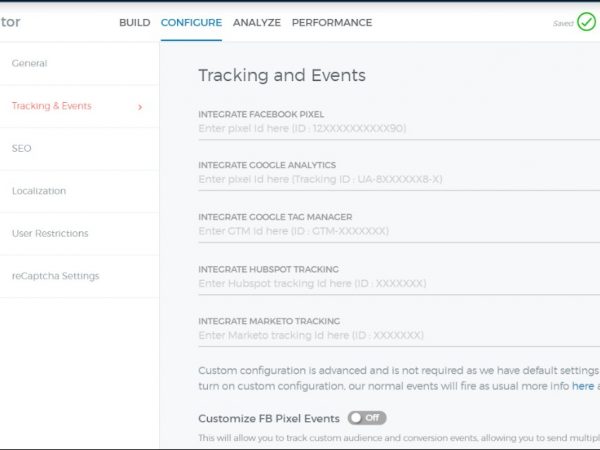The width and height of the screenshot is (600, 450).
Task: Click the green Saved checkmark icon
Action: click(586, 22)
